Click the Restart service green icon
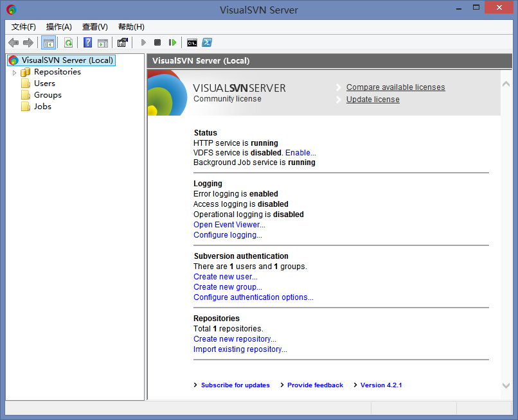The image size is (518, 420). [x=172, y=42]
